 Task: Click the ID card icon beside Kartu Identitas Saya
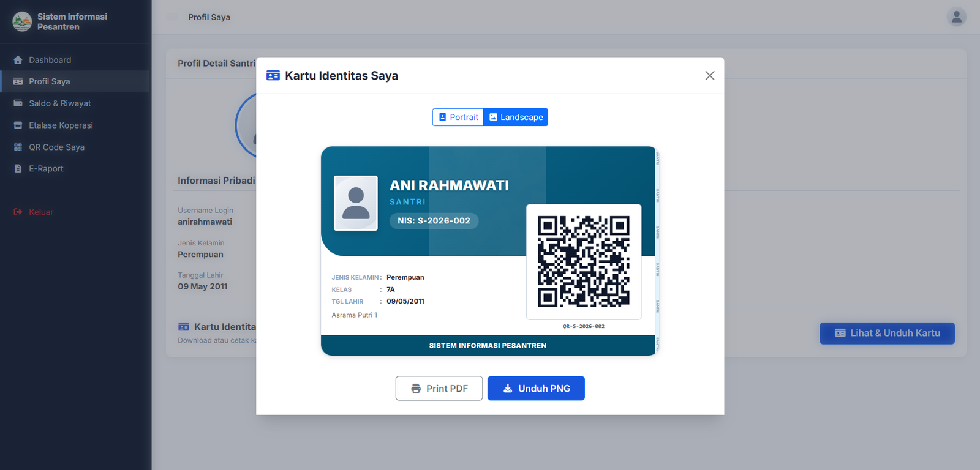273,76
